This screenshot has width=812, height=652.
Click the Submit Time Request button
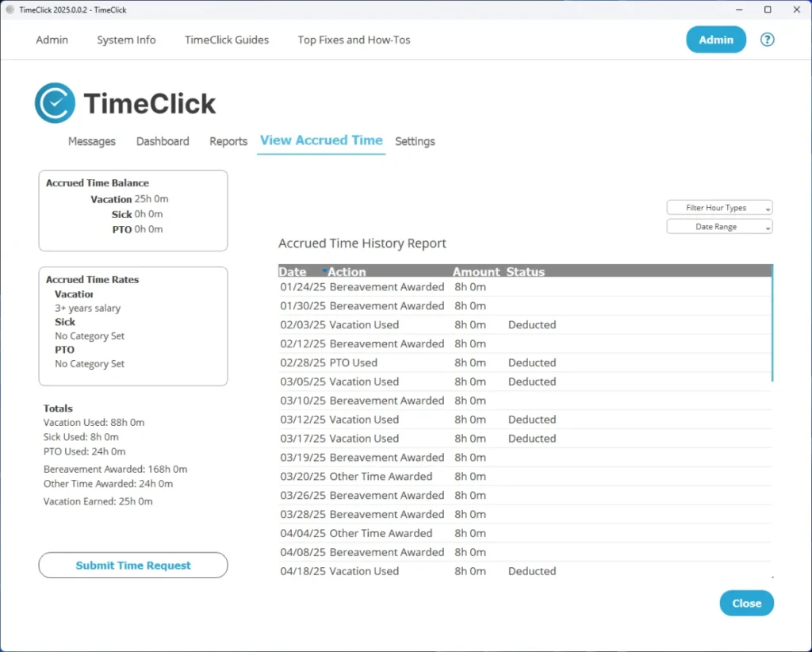(132, 565)
